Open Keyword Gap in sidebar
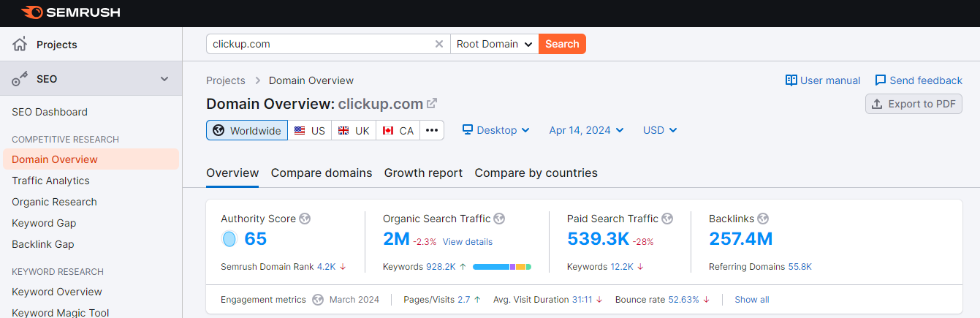The image size is (980, 318). (44, 223)
